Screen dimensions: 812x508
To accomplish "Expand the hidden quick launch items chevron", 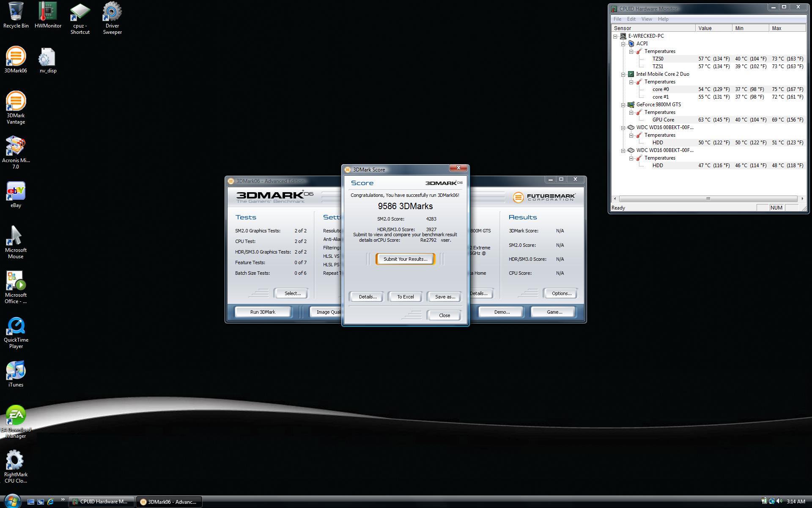I will click(63, 500).
